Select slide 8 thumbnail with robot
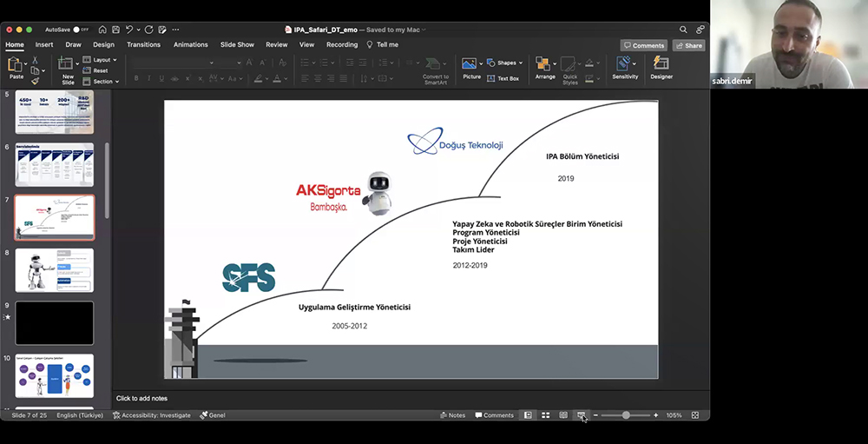 [x=54, y=270]
